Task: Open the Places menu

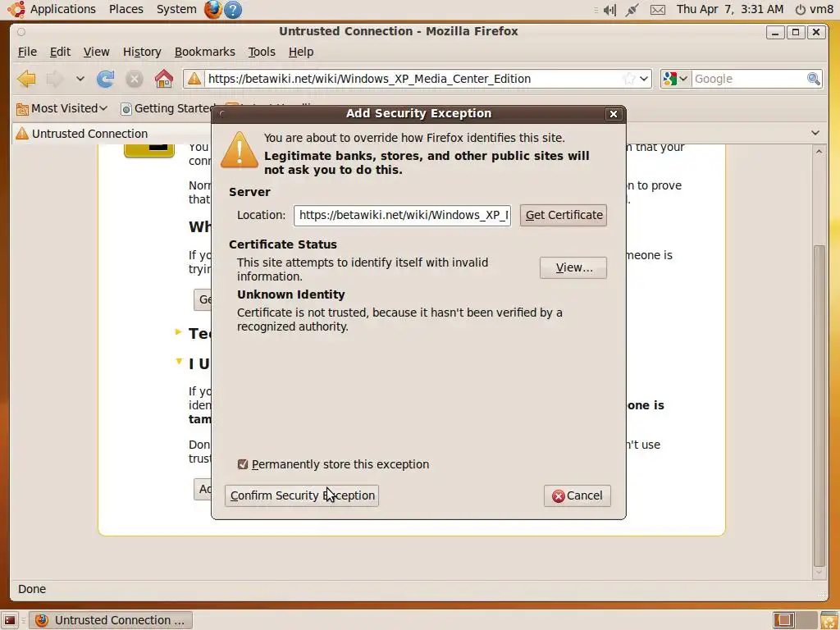Action: point(126,9)
